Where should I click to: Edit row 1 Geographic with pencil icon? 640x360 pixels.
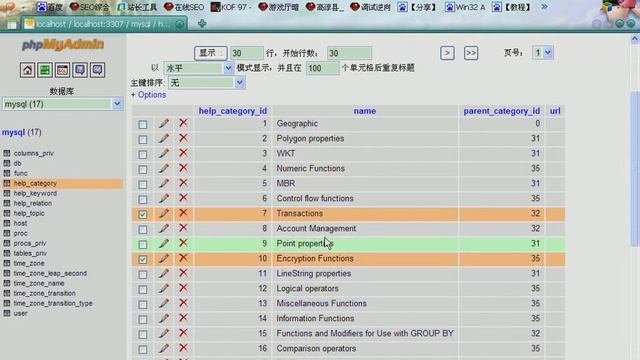[164, 123]
